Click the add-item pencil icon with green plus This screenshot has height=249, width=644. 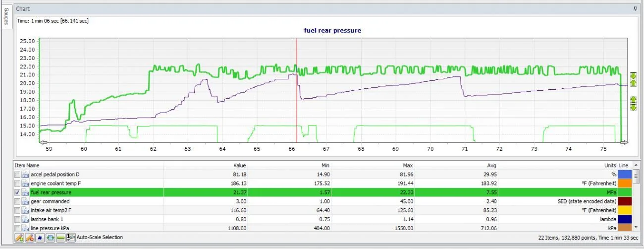19,238
